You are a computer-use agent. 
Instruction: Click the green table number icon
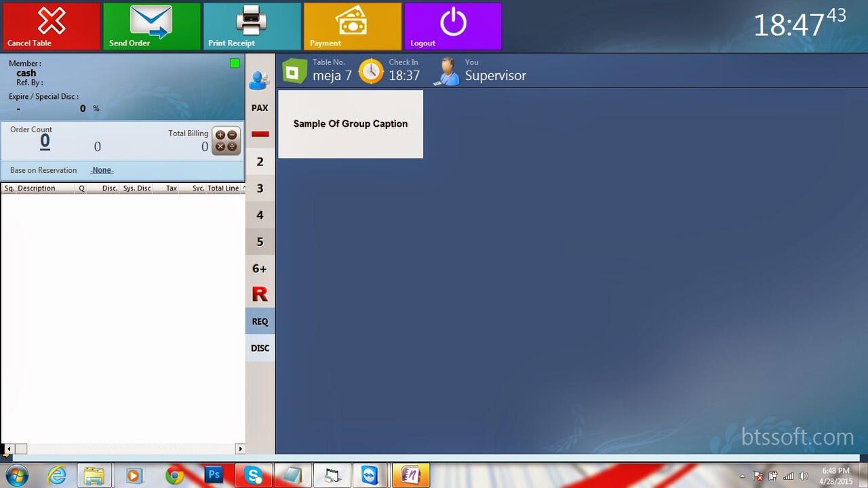[x=294, y=70]
